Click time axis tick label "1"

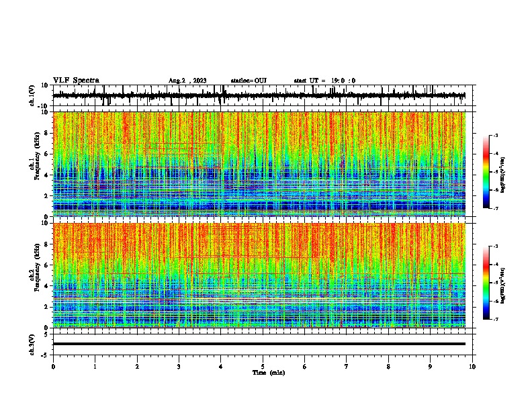pyautogui.click(x=95, y=367)
